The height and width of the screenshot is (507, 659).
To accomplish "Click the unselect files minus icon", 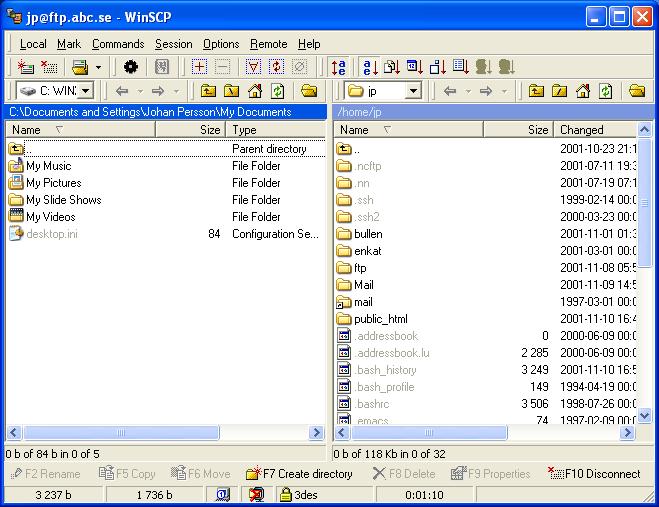I will 222,67.
